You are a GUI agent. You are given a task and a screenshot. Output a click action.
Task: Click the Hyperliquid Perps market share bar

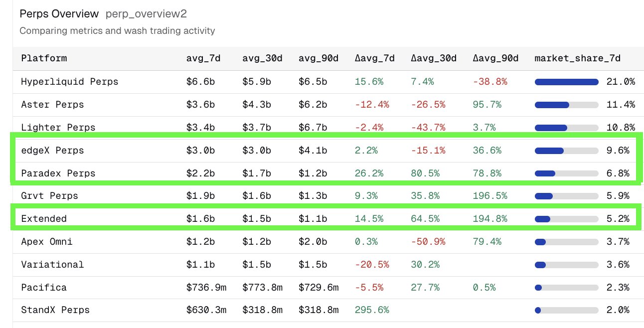[x=566, y=82]
